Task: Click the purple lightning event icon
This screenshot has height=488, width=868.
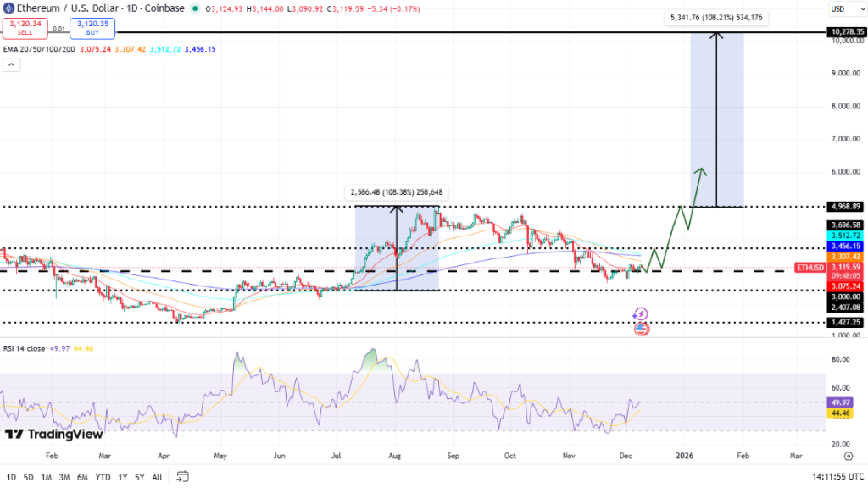Action: [x=641, y=314]
